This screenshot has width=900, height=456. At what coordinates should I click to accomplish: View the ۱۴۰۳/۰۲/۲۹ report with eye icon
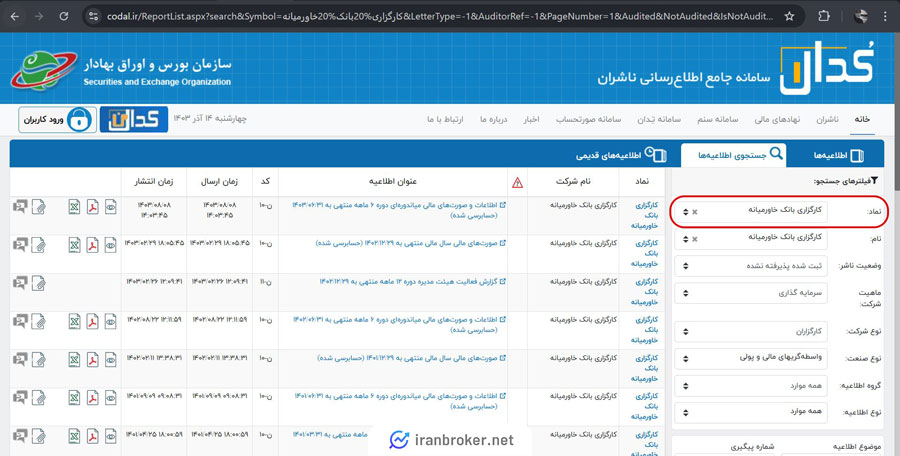[x=111, y=245]
